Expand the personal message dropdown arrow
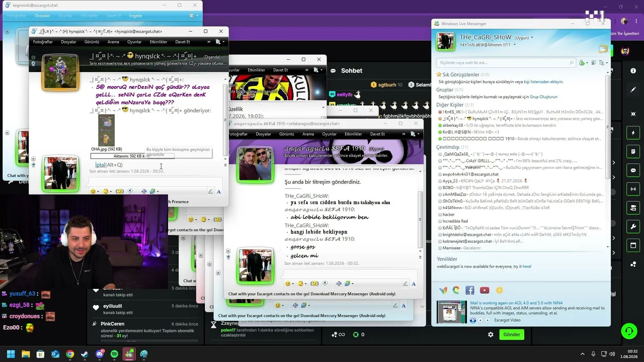Image resolution: width=644 pixels, height=362 pixels. [x=514, y=45]
